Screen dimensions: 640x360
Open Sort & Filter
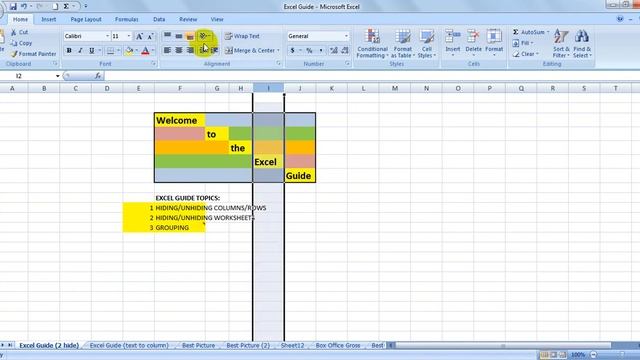[561, 44]
